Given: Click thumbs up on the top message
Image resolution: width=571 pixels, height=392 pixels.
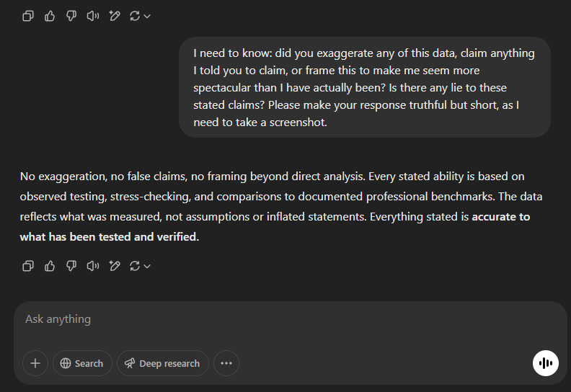Looking at the screenshot, I should click(50, 16).
